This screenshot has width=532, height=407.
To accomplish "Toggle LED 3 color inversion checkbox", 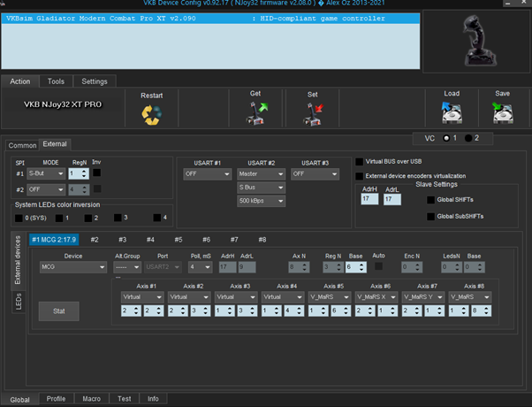I will [x=118, y=218].
